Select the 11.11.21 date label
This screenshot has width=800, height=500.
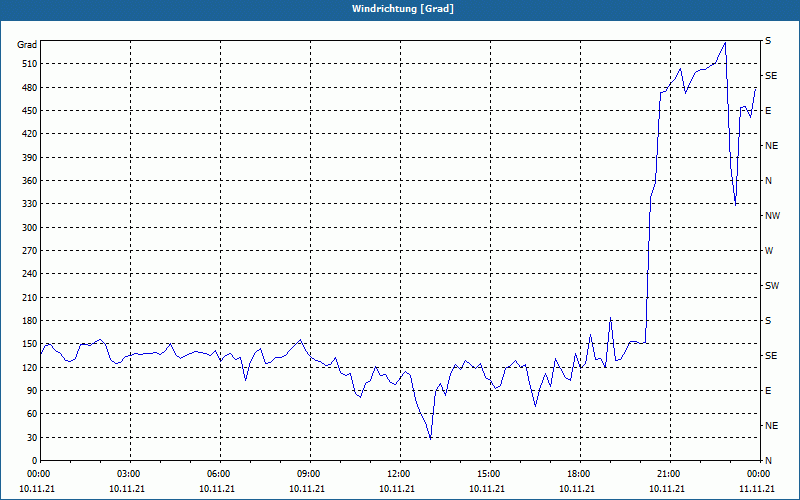[757, 489]
